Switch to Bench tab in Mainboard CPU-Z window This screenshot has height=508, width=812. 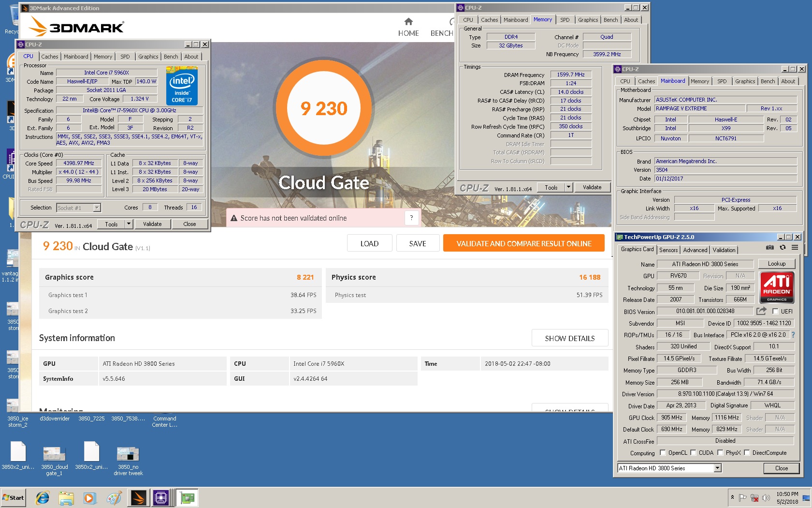tap(768, 81)
